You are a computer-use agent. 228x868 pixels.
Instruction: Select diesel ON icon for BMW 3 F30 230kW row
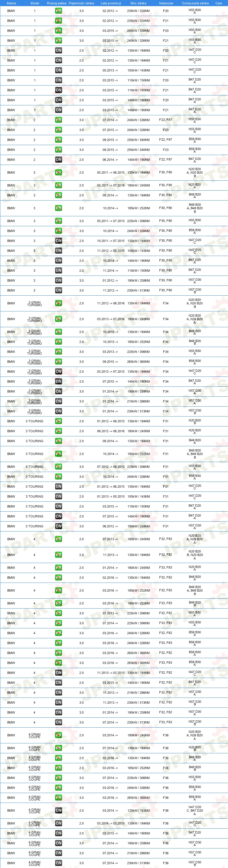point(58,290)
